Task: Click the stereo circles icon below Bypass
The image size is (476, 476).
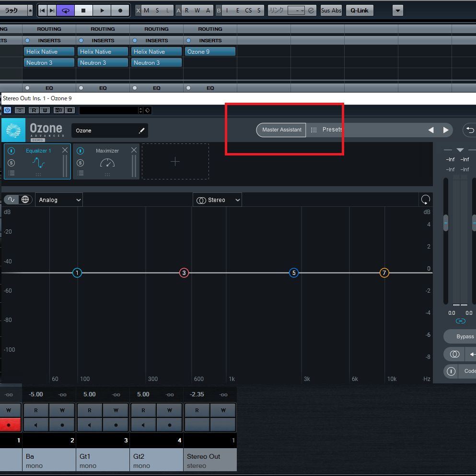Action: [x=454, y=354]
